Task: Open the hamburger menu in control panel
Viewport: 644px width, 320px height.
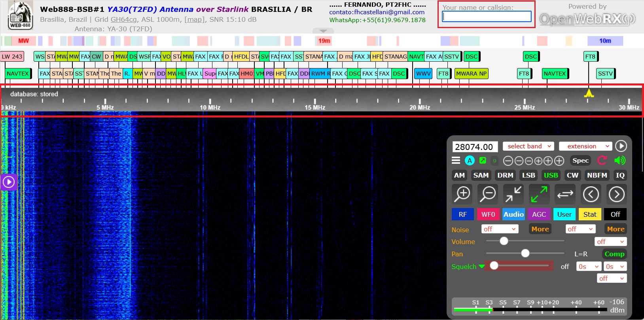Action: [x=456, y=160]
